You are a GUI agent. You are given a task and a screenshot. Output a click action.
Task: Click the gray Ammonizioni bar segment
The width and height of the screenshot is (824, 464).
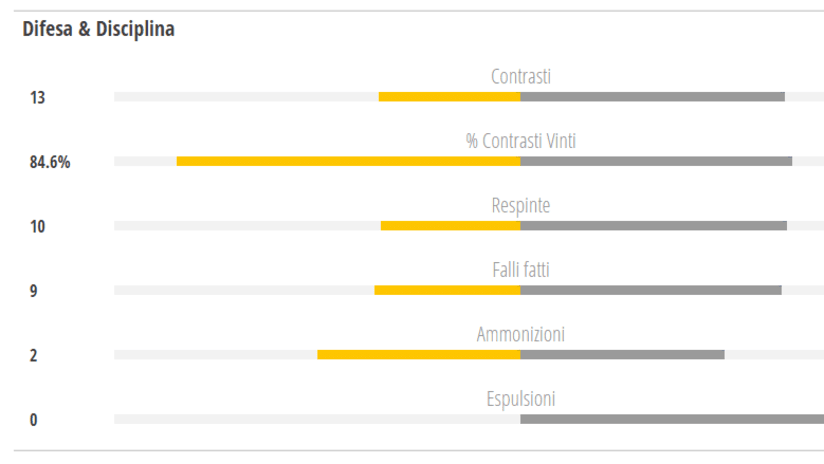[622, 355]
